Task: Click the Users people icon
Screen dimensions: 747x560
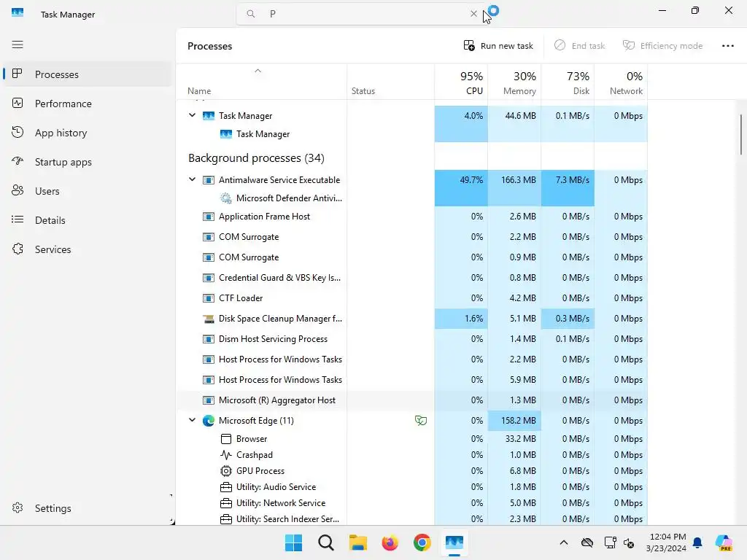Action: [18, 190]
